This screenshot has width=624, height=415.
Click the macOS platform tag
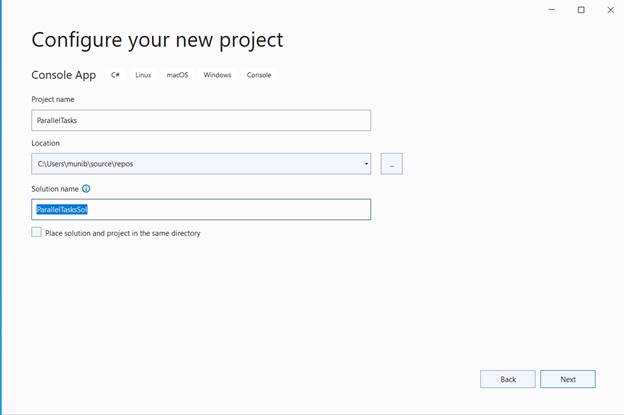177,75
